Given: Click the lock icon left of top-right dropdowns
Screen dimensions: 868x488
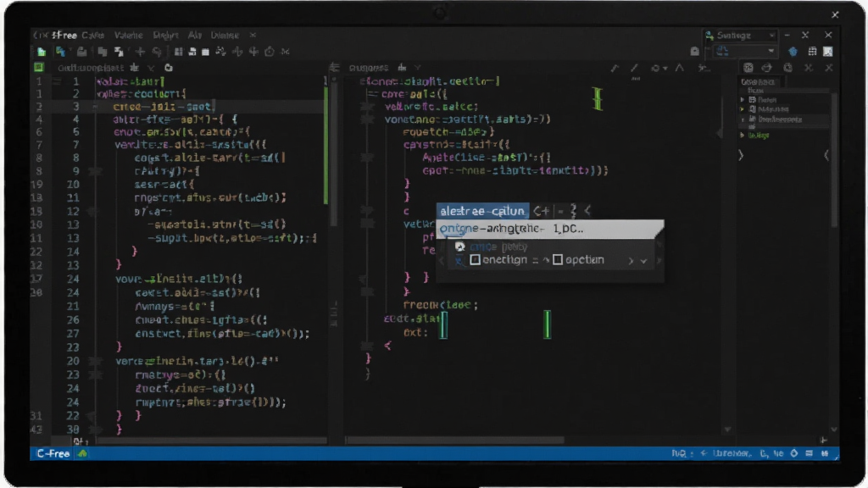Looking at the screenshot, I should pyautogui.click(x=695, y=52).
